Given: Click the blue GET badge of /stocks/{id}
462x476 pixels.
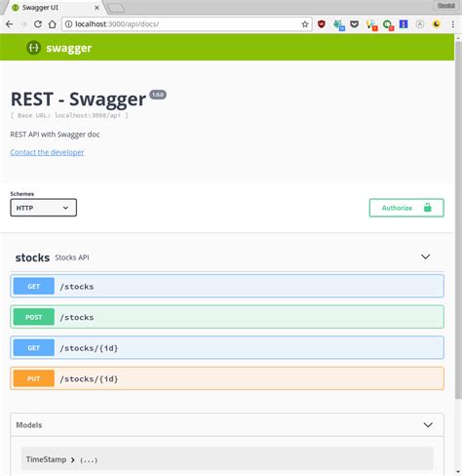Looking at the screenshot, I should (x=34, y=348).
